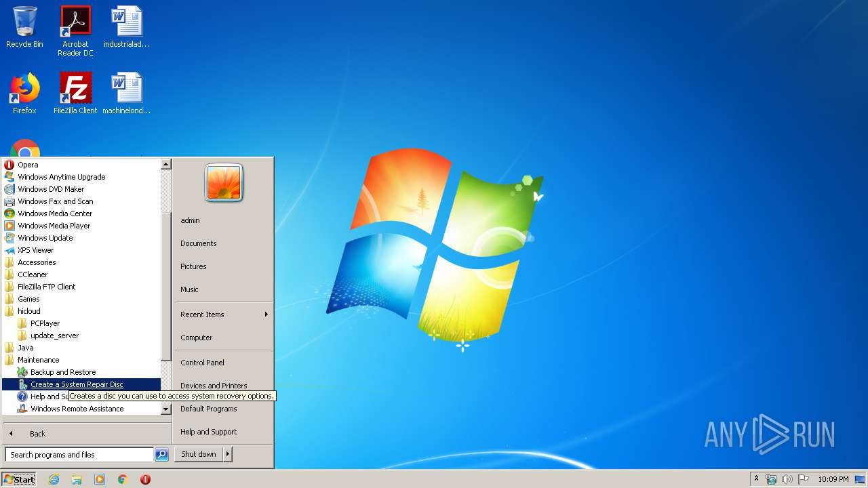The height and width of the screenshot is (488, 868).
Task: Open Windows Explorer from the taskbar
Action: 77,479
